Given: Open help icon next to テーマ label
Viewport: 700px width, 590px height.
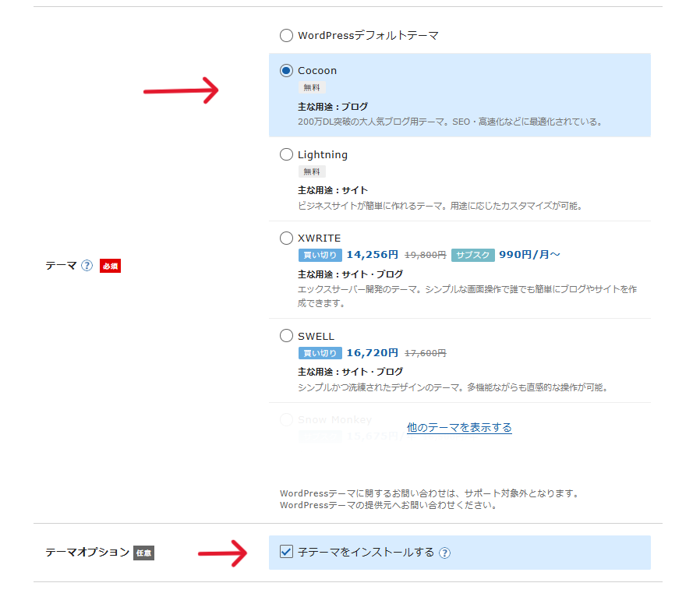Looking at the screenshot, I should coord(87,266).
